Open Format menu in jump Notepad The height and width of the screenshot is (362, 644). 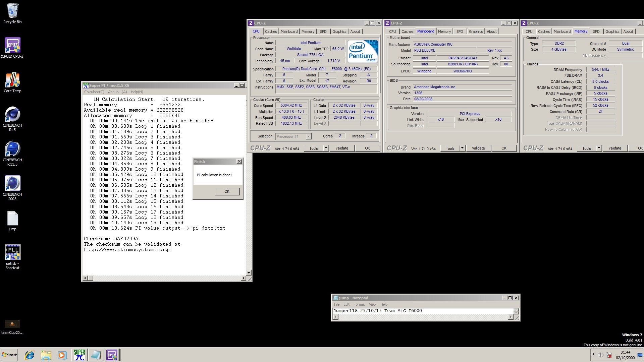(359, 304)
